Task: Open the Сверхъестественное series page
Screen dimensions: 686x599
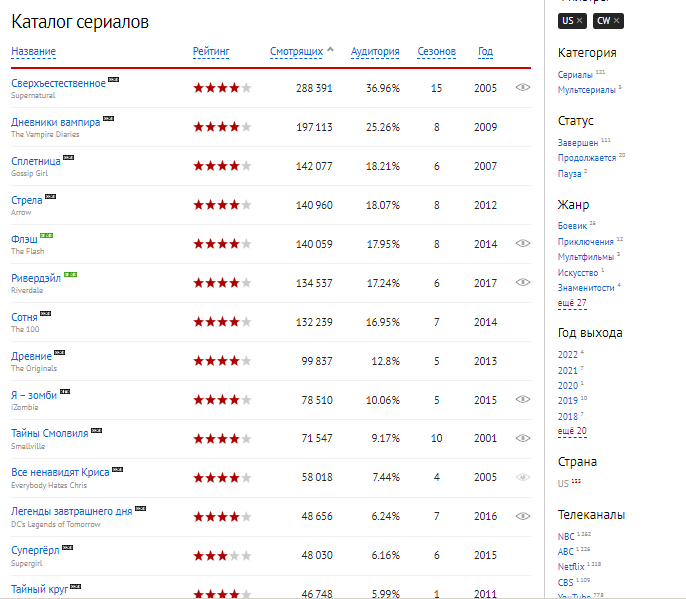Action: pos(58,83)
